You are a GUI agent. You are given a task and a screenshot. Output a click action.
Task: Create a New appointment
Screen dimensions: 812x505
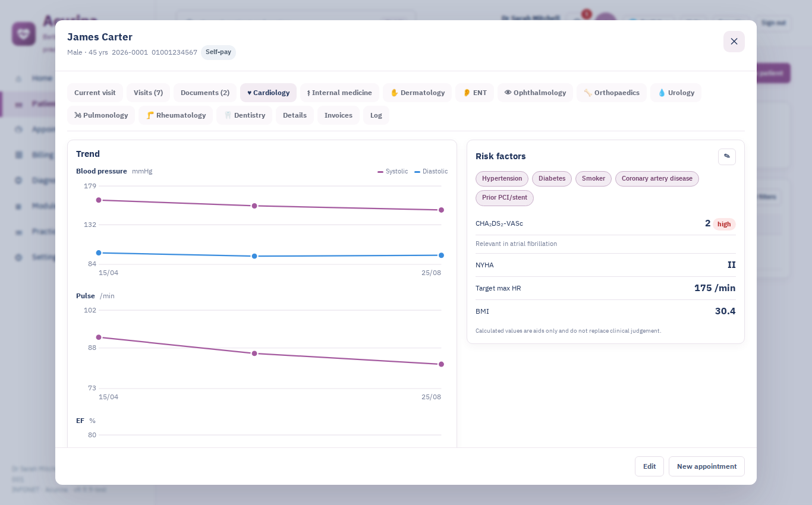click(x=707, y=466)
